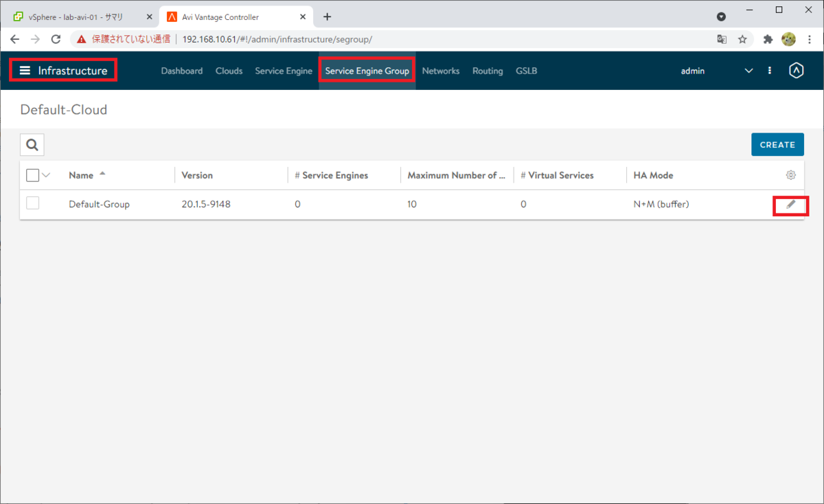The image size is (824, 504).
Task: Click the translate page icon in address bar
Action: coord(722,39)
